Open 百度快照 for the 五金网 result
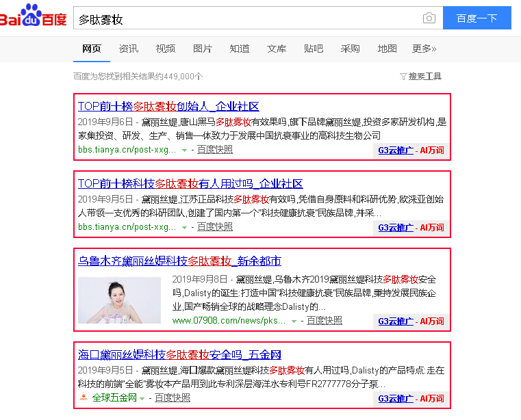The height and width of the screenshot is (420, 521). point(173,397)
